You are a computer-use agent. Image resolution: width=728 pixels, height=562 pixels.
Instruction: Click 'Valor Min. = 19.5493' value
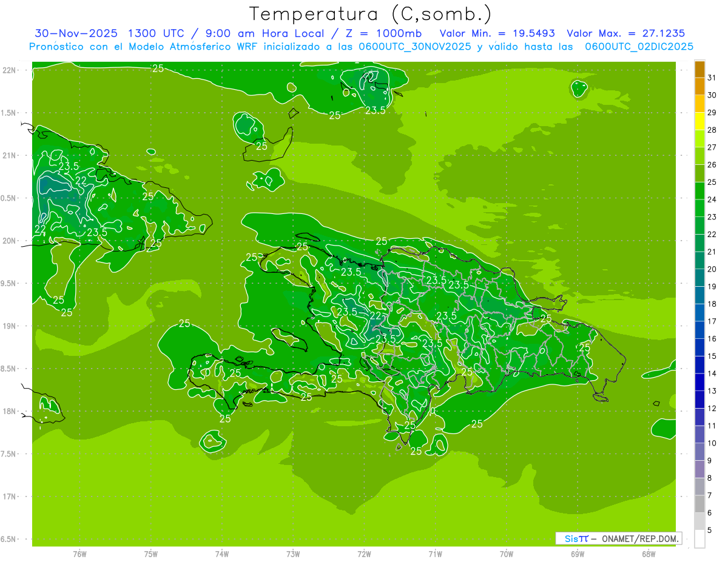(x=497, y=33)
